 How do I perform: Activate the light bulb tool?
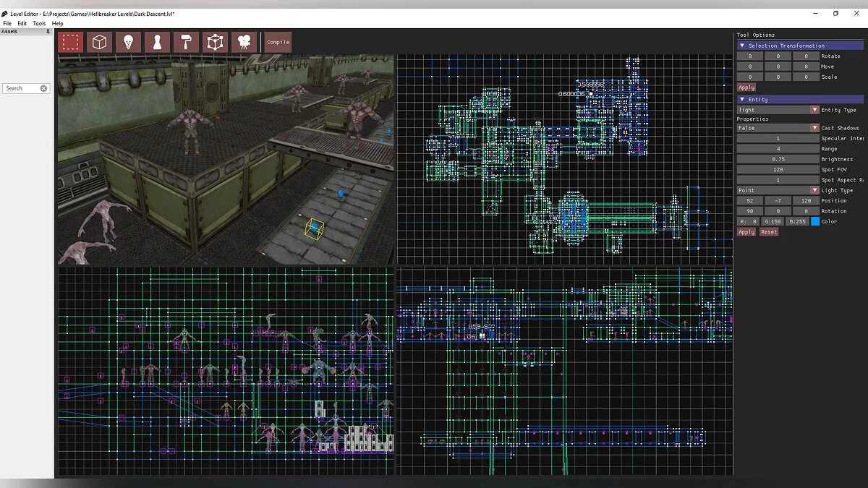pyautogui.click(x=128, y=42)
